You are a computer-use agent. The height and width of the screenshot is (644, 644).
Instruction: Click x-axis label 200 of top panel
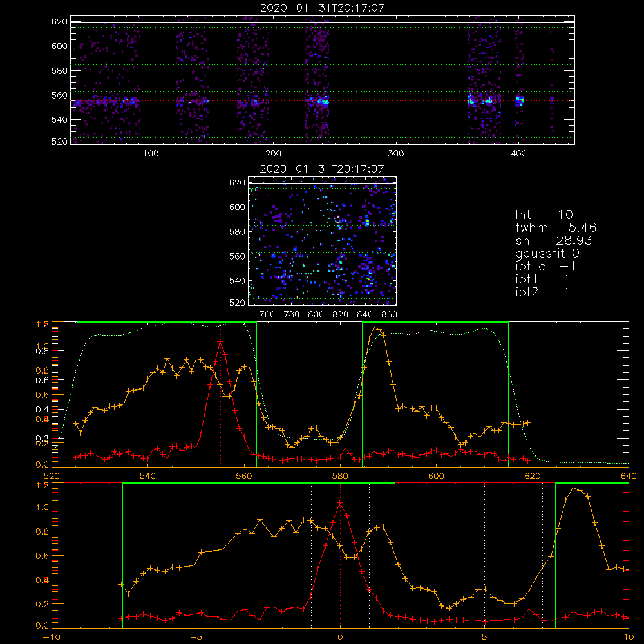[273, 154]
